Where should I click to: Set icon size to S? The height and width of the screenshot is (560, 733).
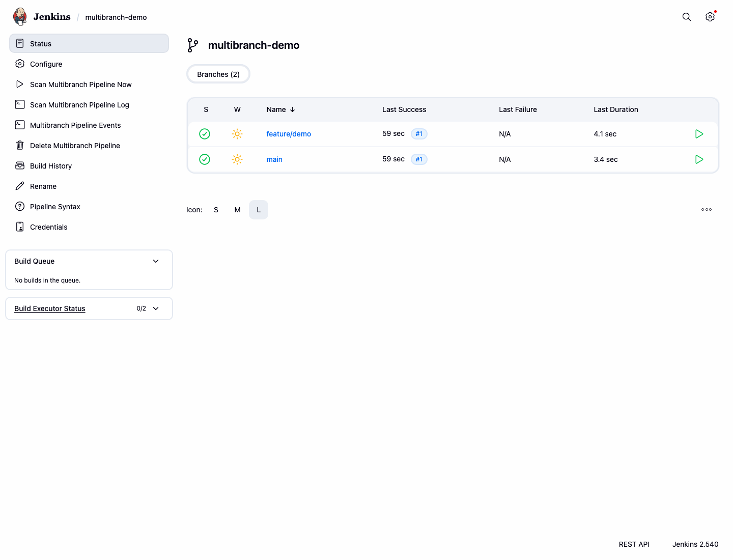click(216, 210)
